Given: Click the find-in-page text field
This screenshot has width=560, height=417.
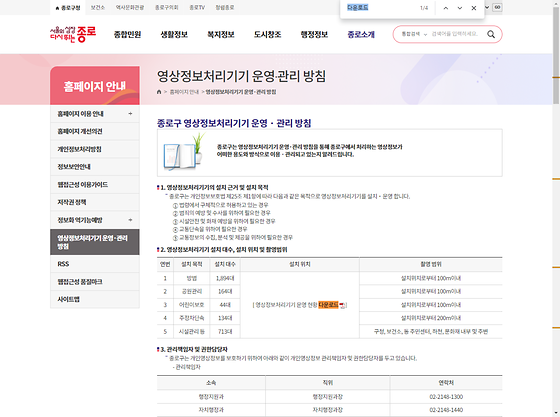Looking at the screenshot, I should click(380, 7).
